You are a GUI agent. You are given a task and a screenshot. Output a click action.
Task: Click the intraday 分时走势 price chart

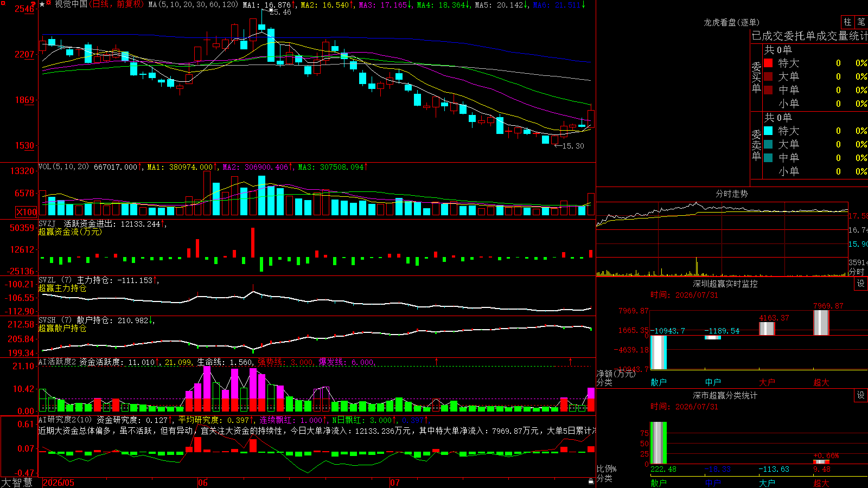tap(722, 230)
